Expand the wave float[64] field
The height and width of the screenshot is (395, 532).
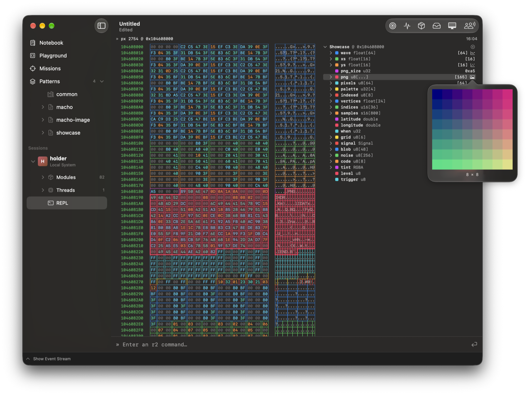(331, 53)
